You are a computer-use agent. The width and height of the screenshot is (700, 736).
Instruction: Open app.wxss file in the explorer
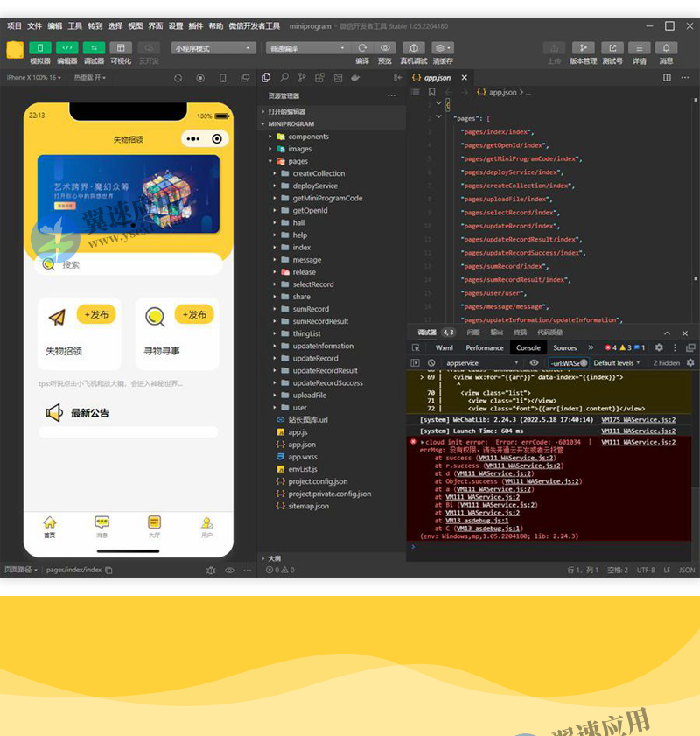point(303,457)
